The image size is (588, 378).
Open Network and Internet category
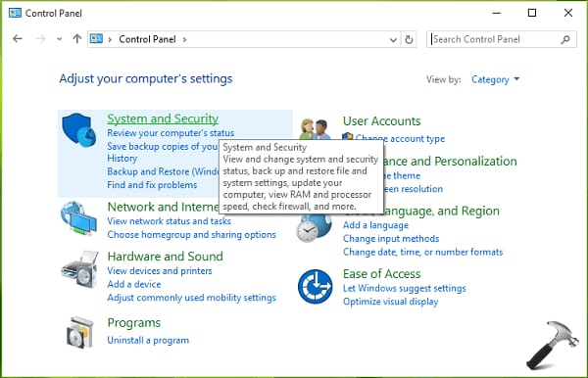163,207
